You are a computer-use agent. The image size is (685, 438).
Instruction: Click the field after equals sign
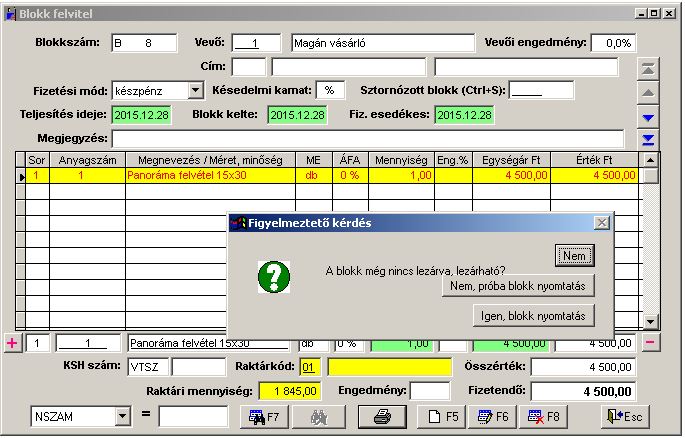(194, 417)
